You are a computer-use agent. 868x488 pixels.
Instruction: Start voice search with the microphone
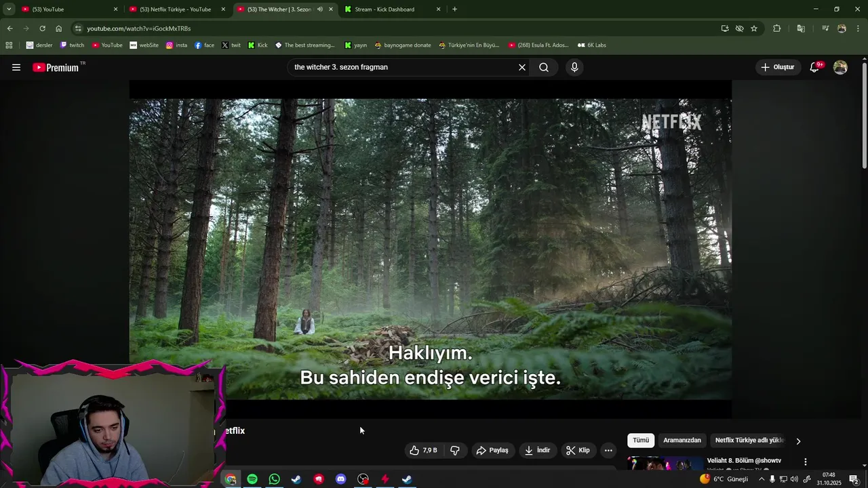click(574, 67)
